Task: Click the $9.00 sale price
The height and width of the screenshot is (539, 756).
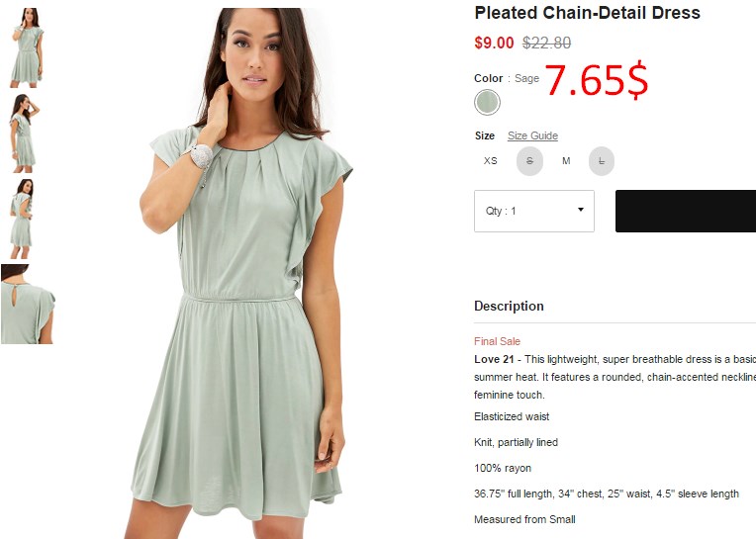Action: (494, 43)
